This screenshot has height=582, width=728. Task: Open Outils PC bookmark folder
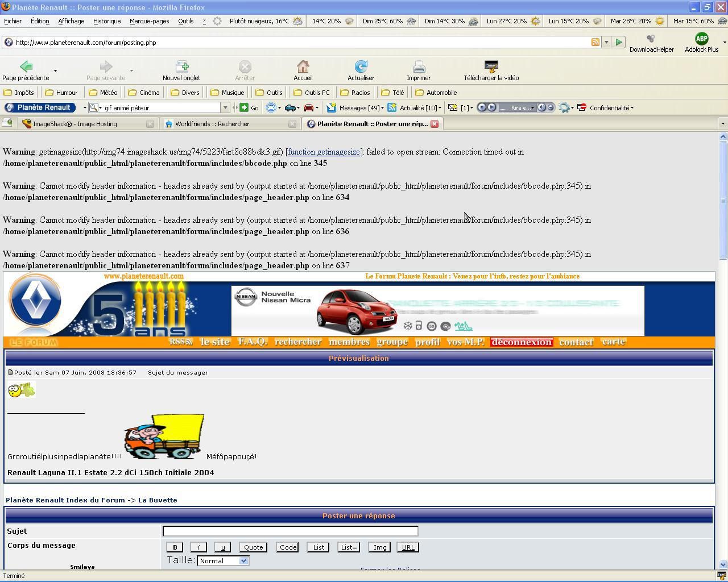click(312, 93)
